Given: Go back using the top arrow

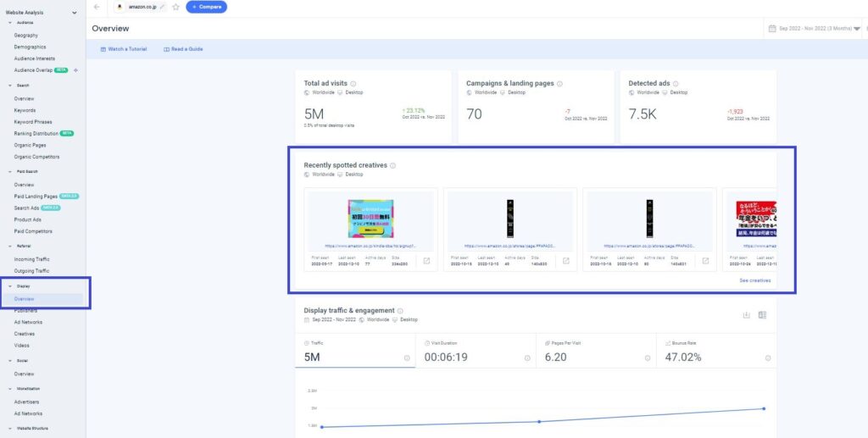Looking at the screenshot, I should (97, 7).
